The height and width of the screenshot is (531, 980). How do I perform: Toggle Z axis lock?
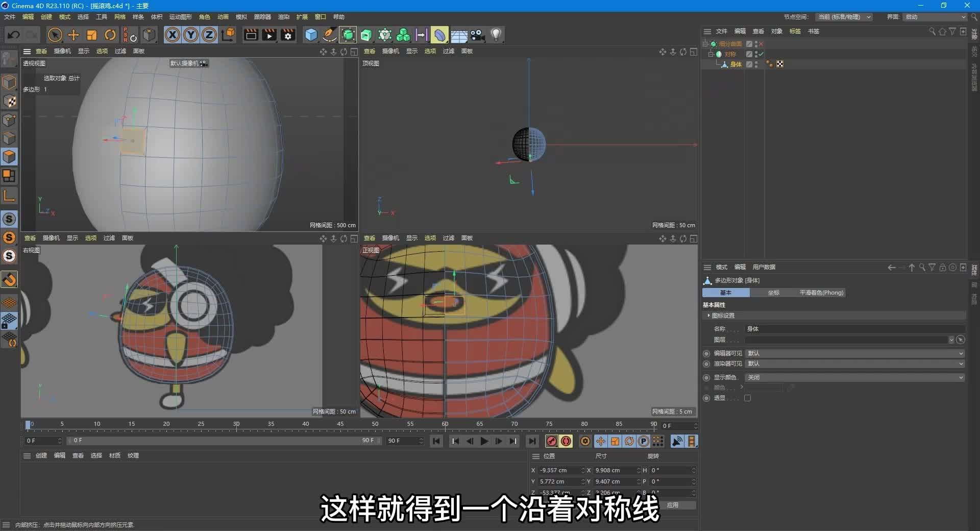[x=209, y=35]
